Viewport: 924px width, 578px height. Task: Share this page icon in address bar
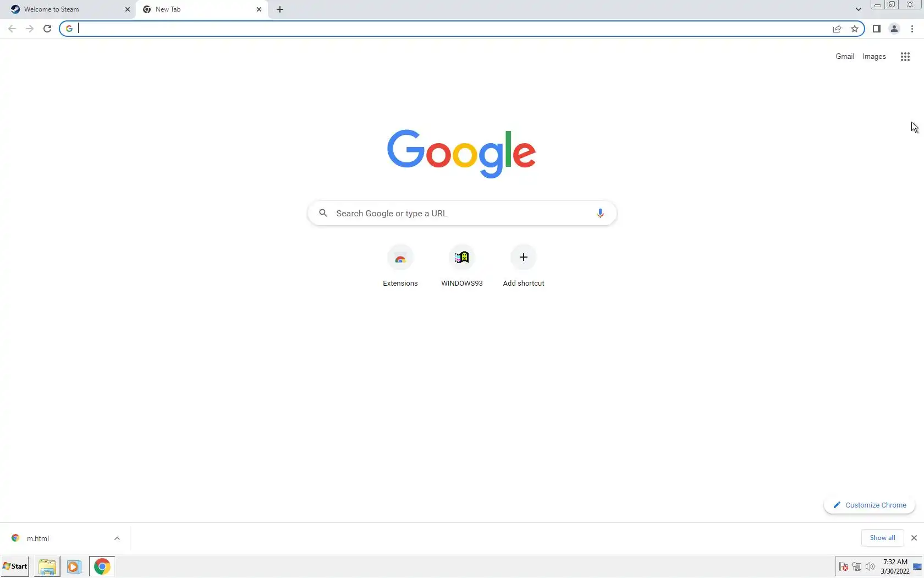837,29
